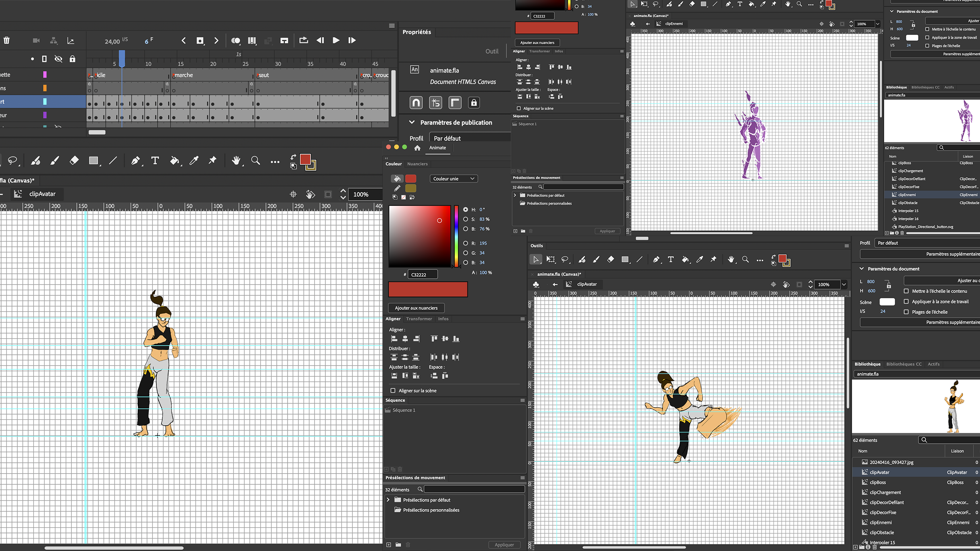The width and height of the screenshot is (980, 551).
Task: Enable onion skin in the timeline toolbar
Action: pyautogui.click(x=236, y=41)
